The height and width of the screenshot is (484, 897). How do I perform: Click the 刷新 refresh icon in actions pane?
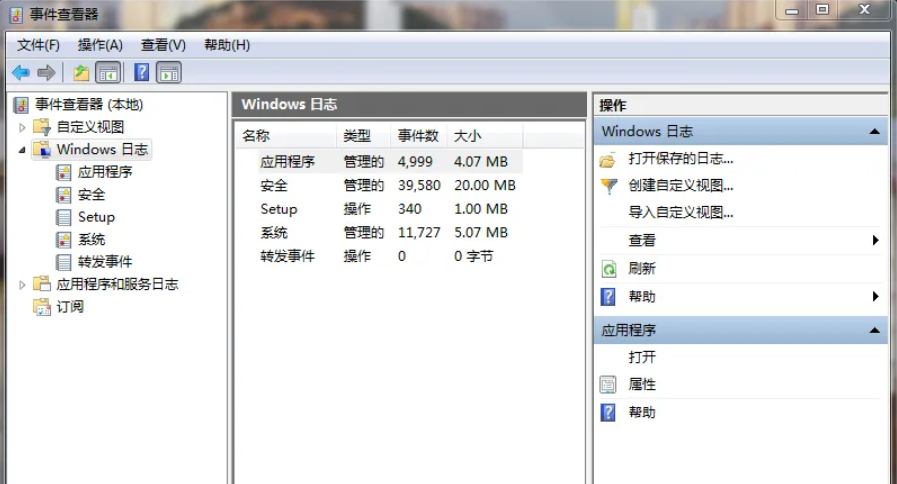608,269
